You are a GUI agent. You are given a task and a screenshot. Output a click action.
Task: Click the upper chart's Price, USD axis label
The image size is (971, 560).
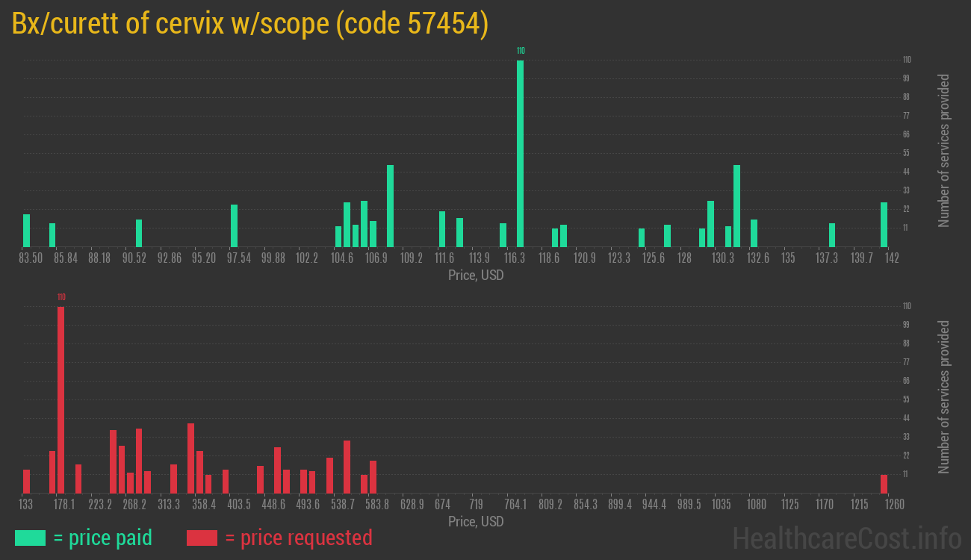pos(476,276)
